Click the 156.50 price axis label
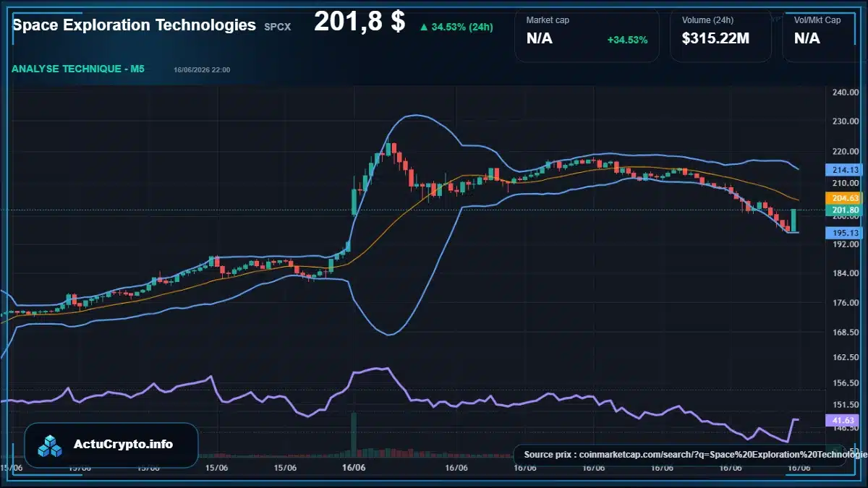 (x=845, y=383)
